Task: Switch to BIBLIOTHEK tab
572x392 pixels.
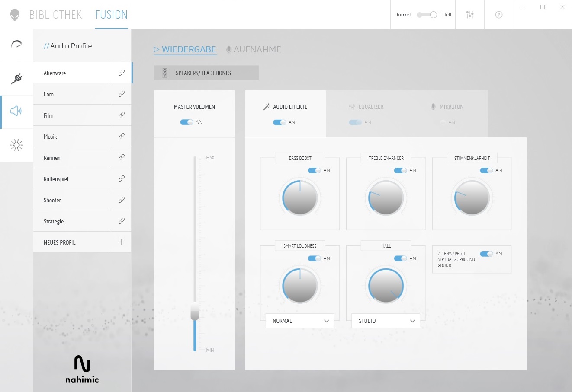Action: [56, 15]
